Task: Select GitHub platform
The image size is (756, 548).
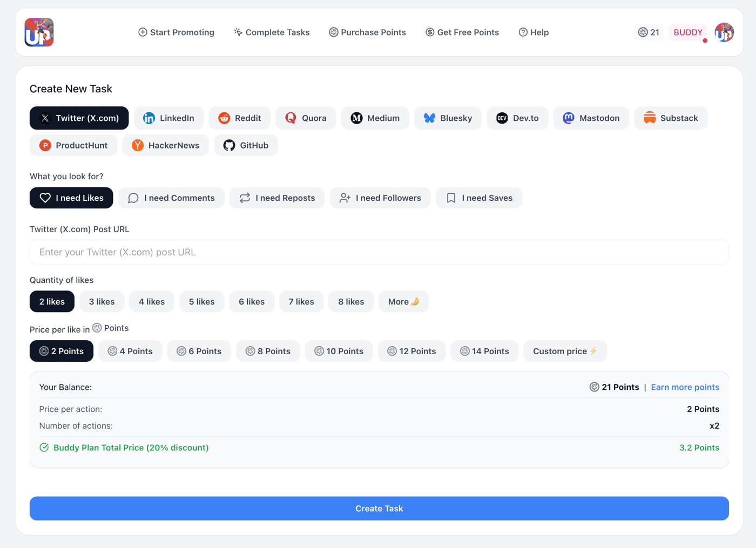Action: click(246, 145)
